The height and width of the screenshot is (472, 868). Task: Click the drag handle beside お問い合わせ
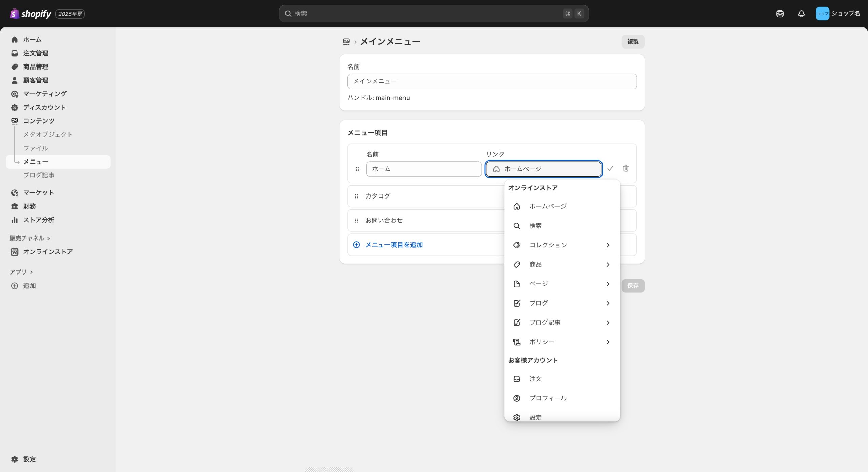click(x=356, y=221)
